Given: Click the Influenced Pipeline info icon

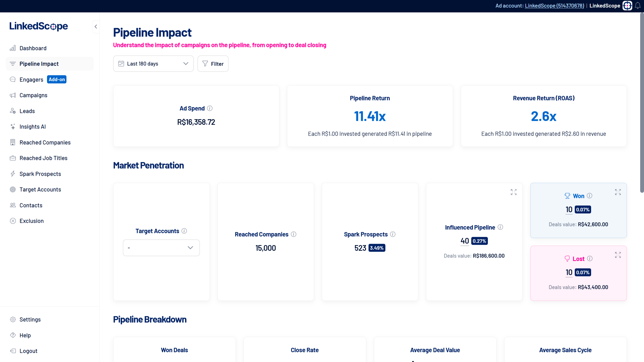Looking at the screenshot, I should [x=500, y=227].
